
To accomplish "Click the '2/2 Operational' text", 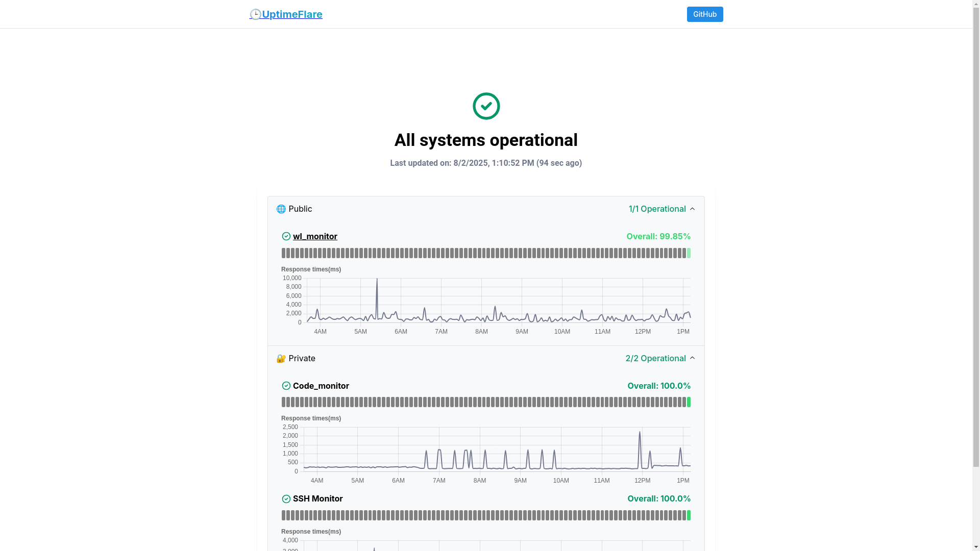I will coord(655,358).
